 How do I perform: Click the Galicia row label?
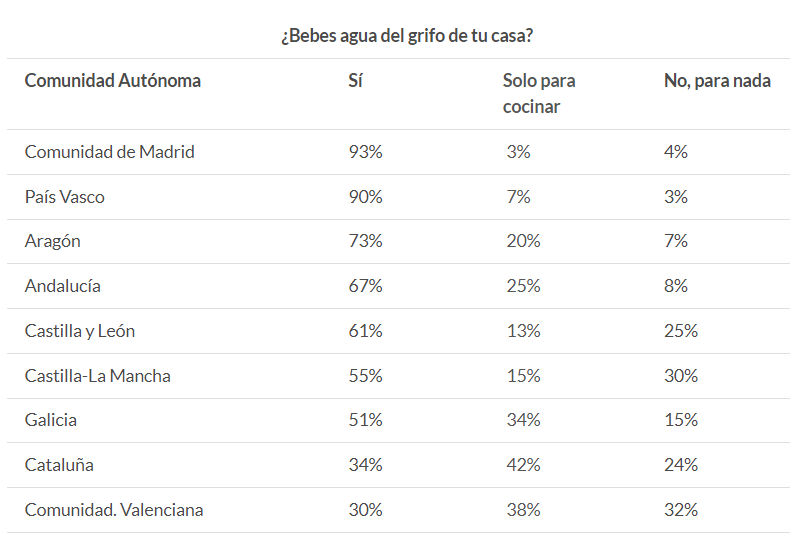50,420
